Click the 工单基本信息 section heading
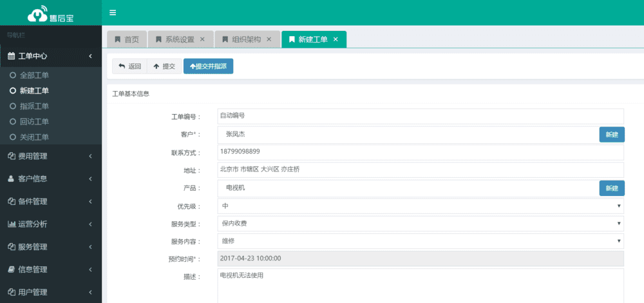This screenshot has height=303, width=644. click(x=131, y=93)
